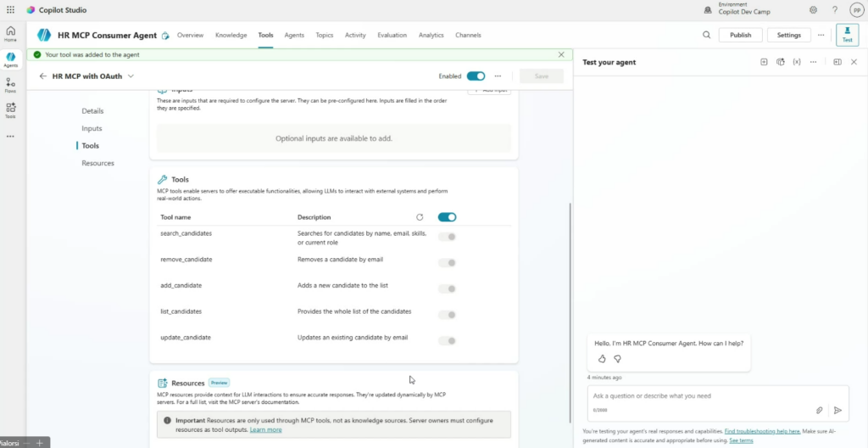Dismiss the tool added notification
The width and height of the screenshot is (868, 448).
click(x=561, y=55)
